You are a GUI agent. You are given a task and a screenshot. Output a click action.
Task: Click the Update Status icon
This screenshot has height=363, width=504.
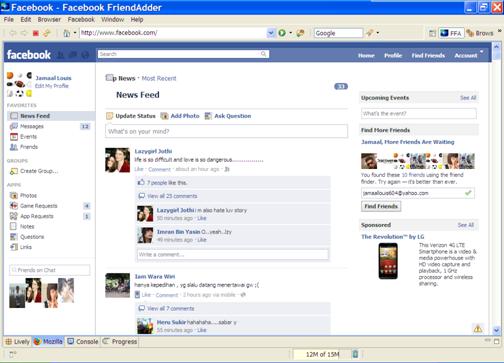point(109,116)
